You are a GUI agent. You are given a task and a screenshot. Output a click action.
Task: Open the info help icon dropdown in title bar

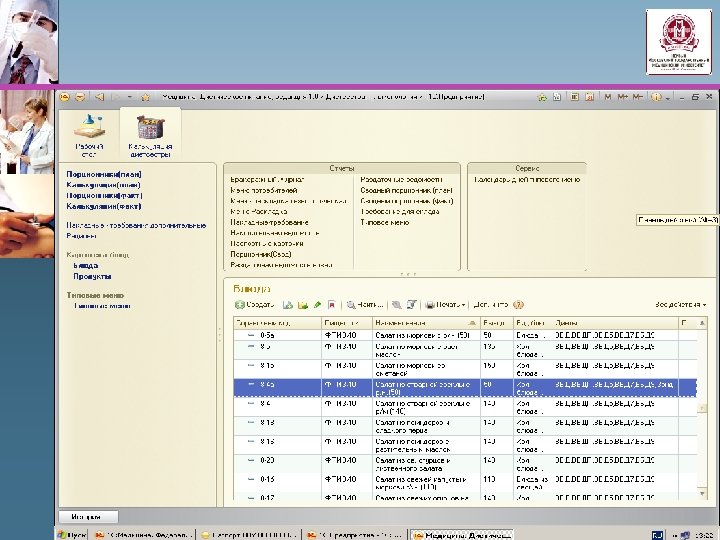[x=660, y=97]
